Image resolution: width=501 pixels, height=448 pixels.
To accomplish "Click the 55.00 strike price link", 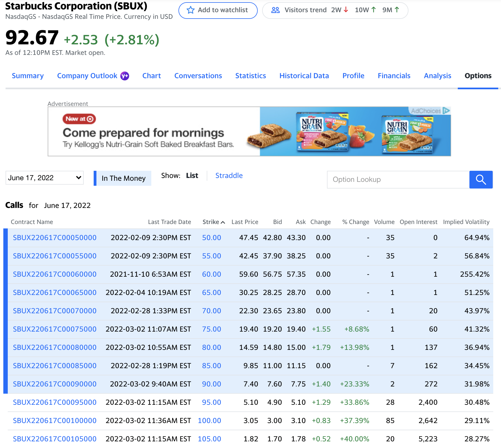I will pyautogui.click(x=211, y=256).
